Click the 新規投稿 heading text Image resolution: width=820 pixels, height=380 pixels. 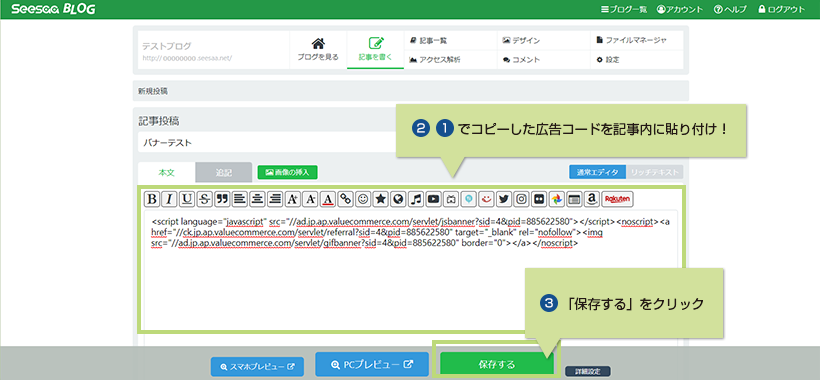tap(153, 91)
